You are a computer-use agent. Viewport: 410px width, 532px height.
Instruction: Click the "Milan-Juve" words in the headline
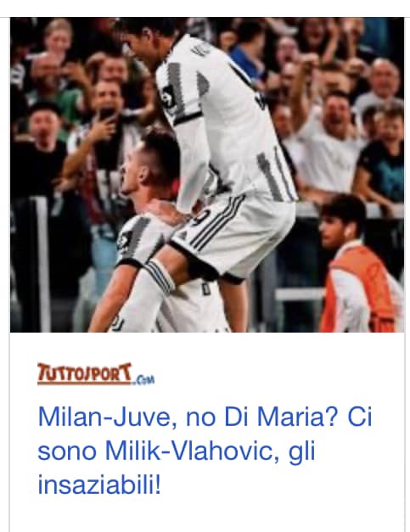pyautogui.click(x=108, y=417)
